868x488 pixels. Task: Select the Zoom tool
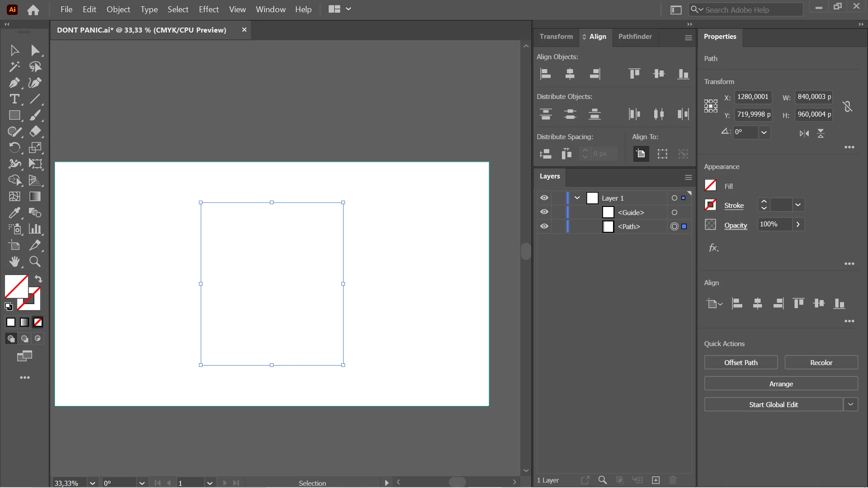35,262
